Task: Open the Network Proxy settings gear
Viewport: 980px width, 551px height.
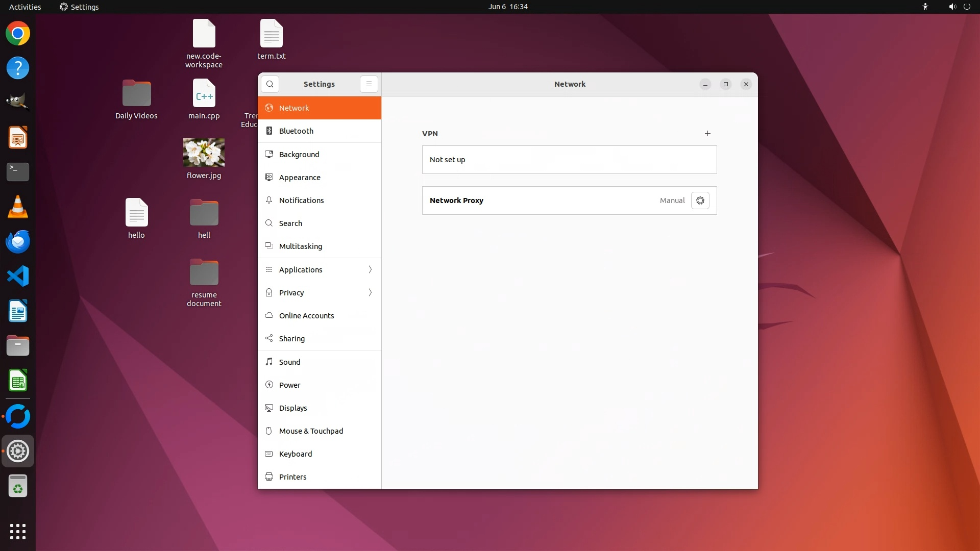Action: tap(700, 201)
